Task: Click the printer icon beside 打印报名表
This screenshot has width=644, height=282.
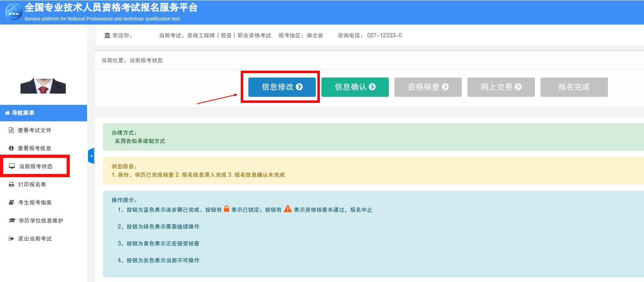Action: tap(11, 184)
